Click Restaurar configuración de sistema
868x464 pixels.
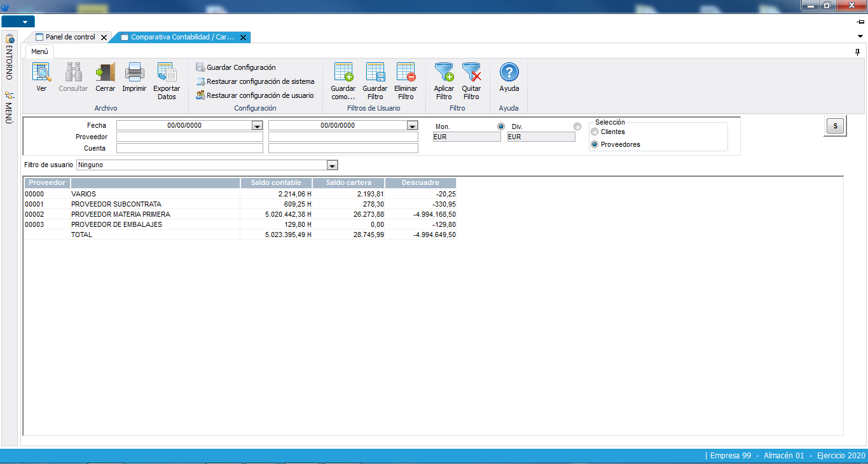(x=260, y=81)
